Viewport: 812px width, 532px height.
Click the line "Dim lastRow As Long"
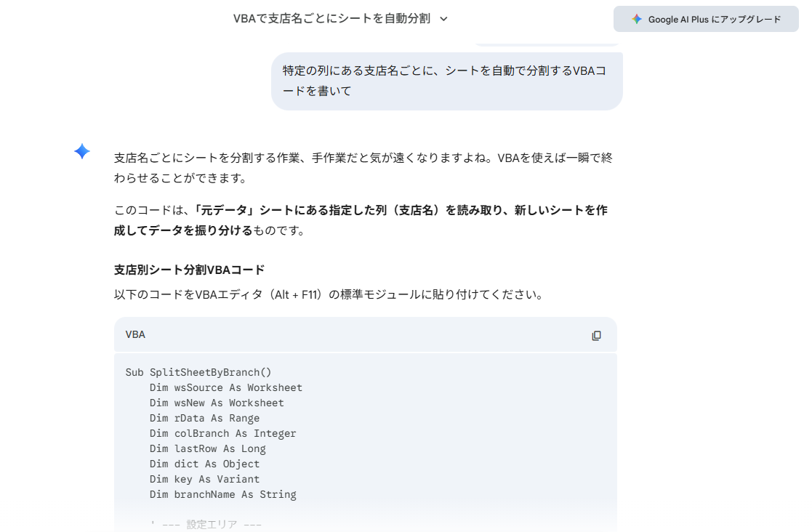[x=208, y=448]
